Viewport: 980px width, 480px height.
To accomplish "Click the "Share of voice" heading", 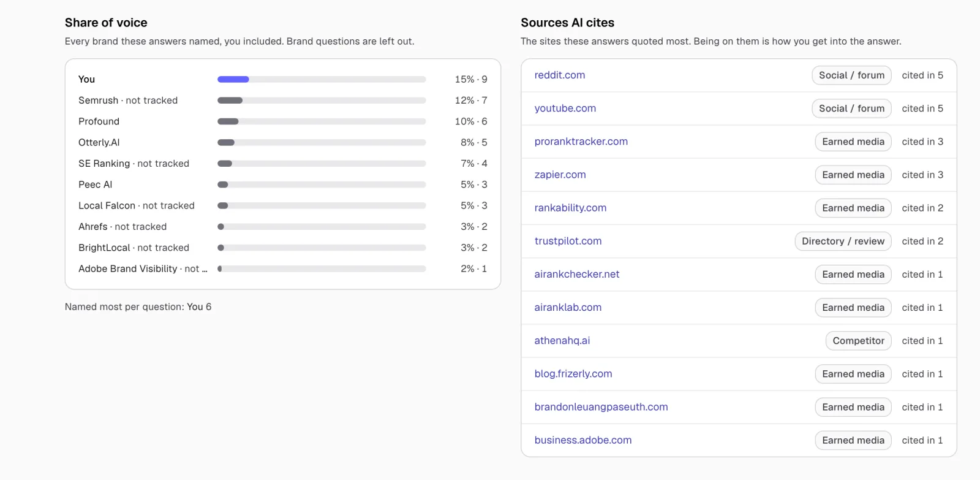I will (106, 23).
